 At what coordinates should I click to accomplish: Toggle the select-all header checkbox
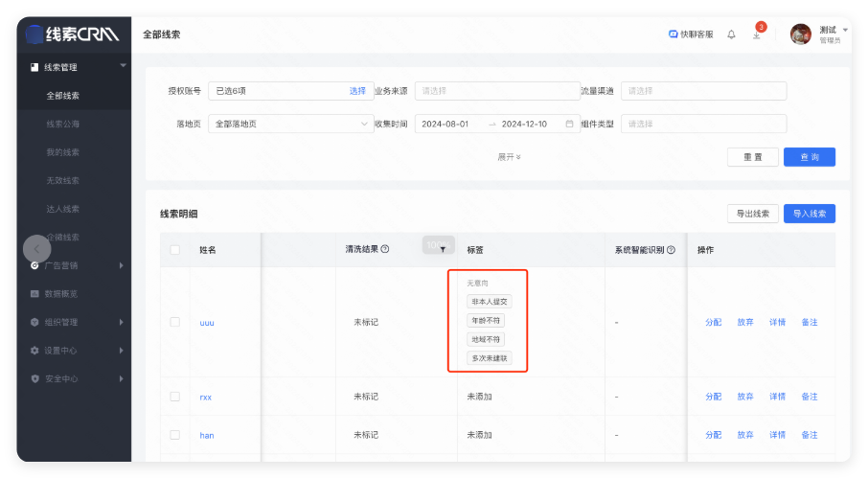pyautogui.click(x=175, y=249)
